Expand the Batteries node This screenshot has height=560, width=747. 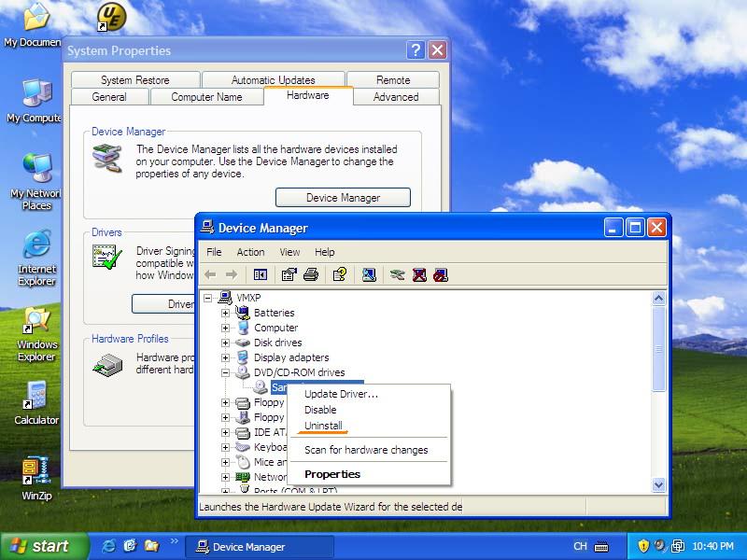pos(225,313)
